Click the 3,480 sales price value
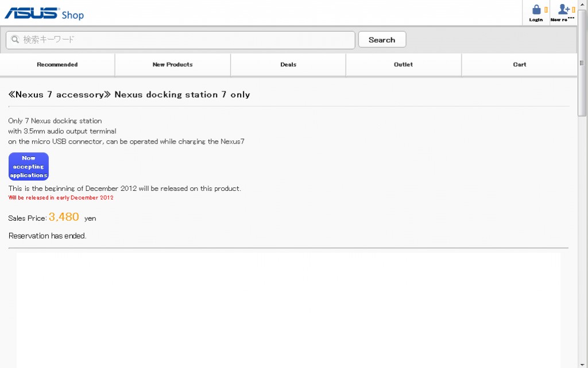588x368 pixels. [x=64, y=217]
